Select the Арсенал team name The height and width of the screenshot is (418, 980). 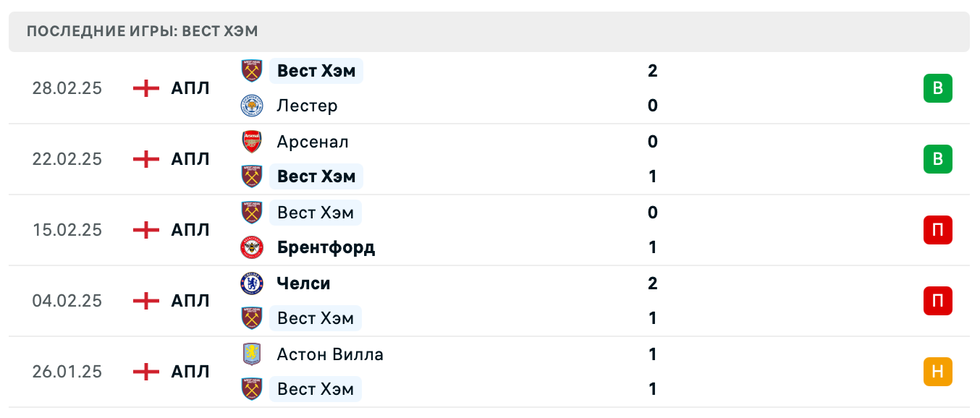(x=313, y=142)
